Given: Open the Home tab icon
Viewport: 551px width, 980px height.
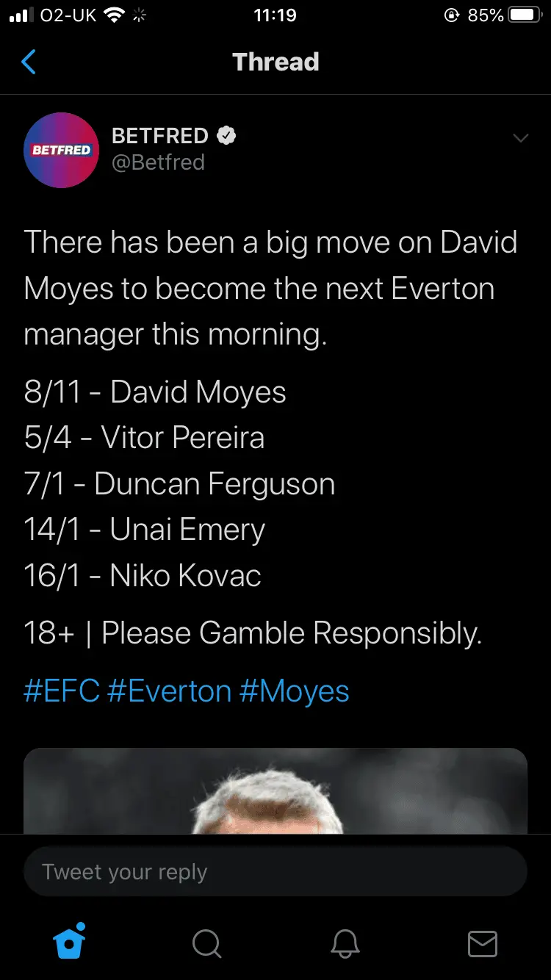Looking at the screenshot, I should pos(70,942).
